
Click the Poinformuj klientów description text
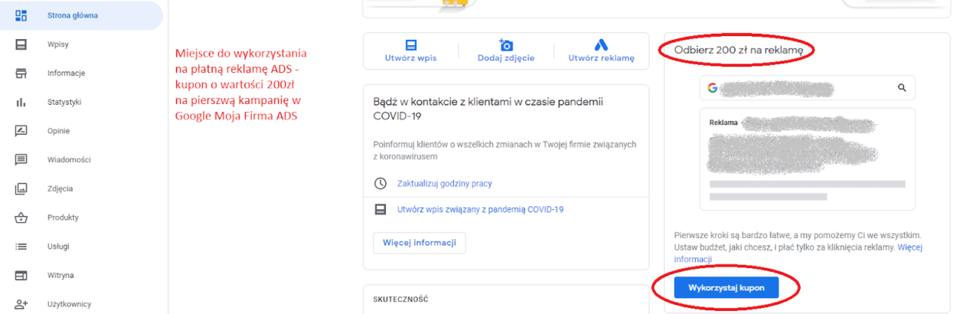pos(505,150)
